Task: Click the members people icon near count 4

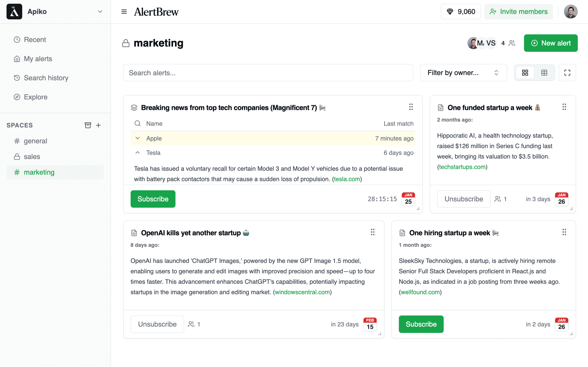Action: tap(512, 43)
